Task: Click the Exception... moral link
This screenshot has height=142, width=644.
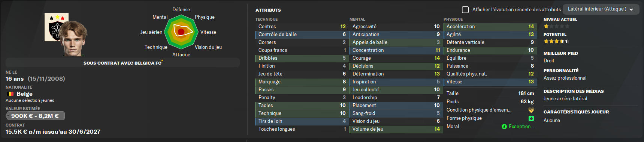Action: pos(521,127)
